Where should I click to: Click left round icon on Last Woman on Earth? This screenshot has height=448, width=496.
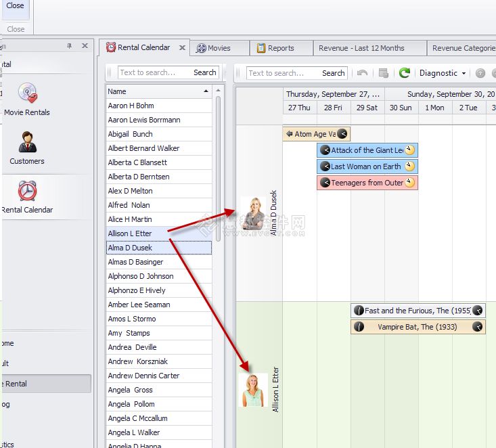point(325,166)
